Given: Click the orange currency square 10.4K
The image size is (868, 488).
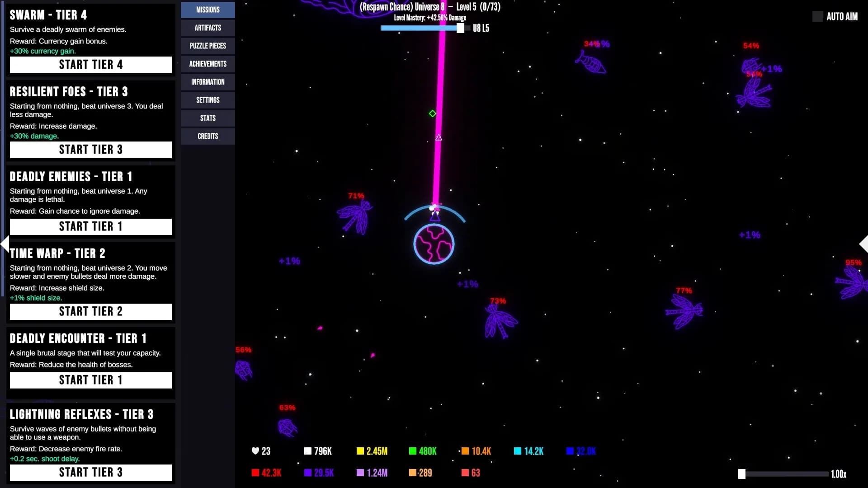Looking at the screenshot, I should tap(465, 451).
